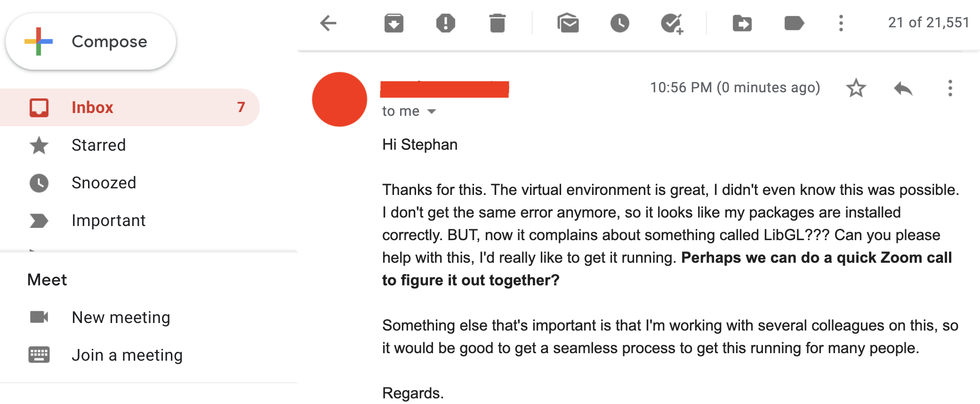Image resolution: width=980 pixels, height=404 pixels.
Task: Click the Compose button
Action: (91, 41)
